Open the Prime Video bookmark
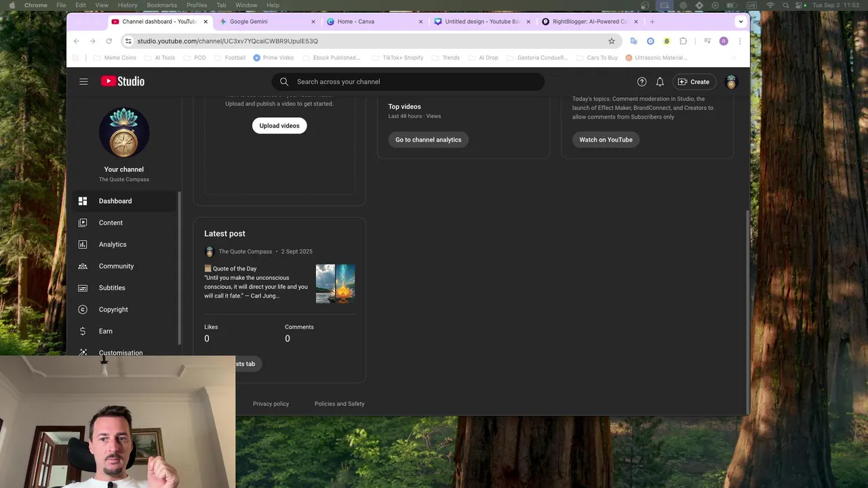This screenshot has width=868, height=488. 273,58
